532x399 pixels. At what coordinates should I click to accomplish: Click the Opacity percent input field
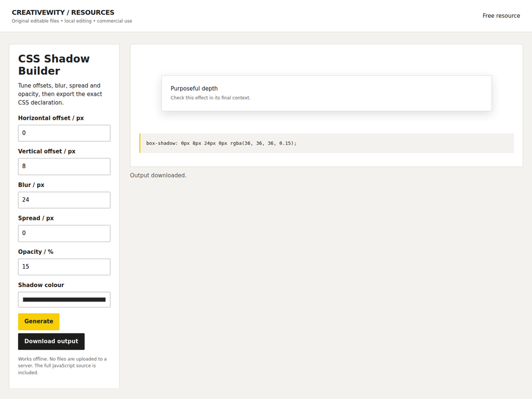pos(64,267)
